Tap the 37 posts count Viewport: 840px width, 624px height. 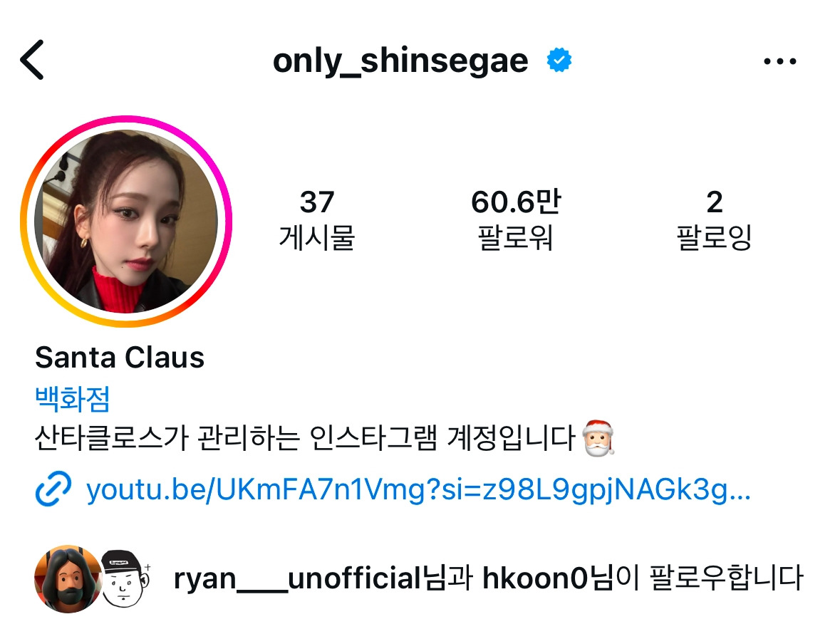pos(317,202)
